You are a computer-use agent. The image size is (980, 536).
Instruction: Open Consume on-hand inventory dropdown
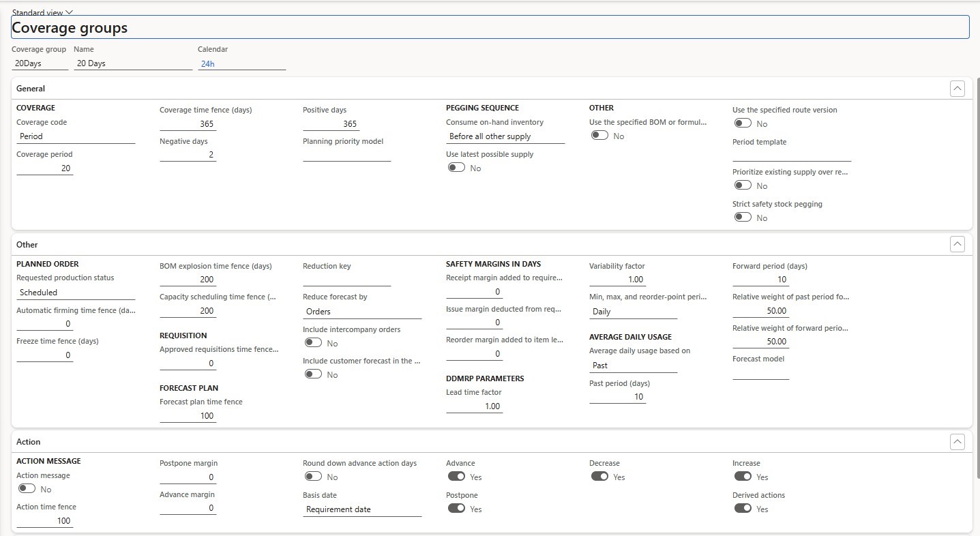click(x=505, y=136)
